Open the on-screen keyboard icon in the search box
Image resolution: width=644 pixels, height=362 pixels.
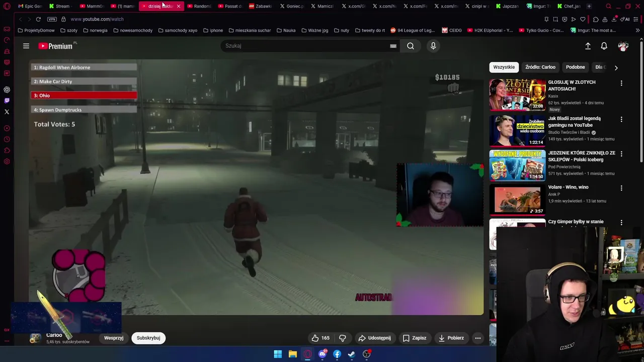[x=393, y=46]
